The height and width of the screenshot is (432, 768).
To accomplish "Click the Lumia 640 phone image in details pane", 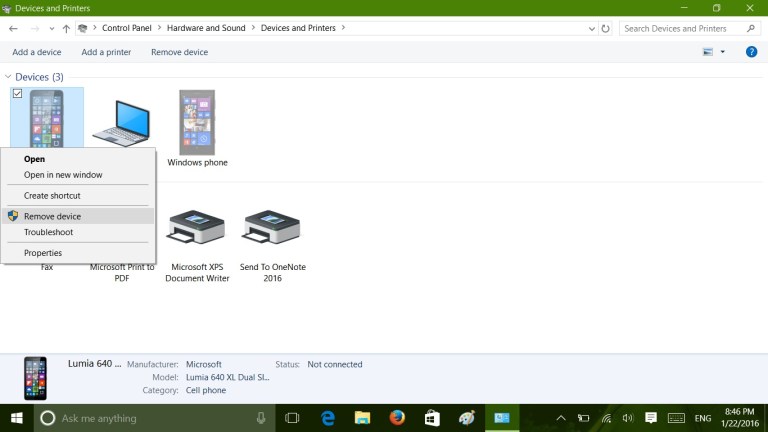I will pyautogui.click(x=35, y=378).
